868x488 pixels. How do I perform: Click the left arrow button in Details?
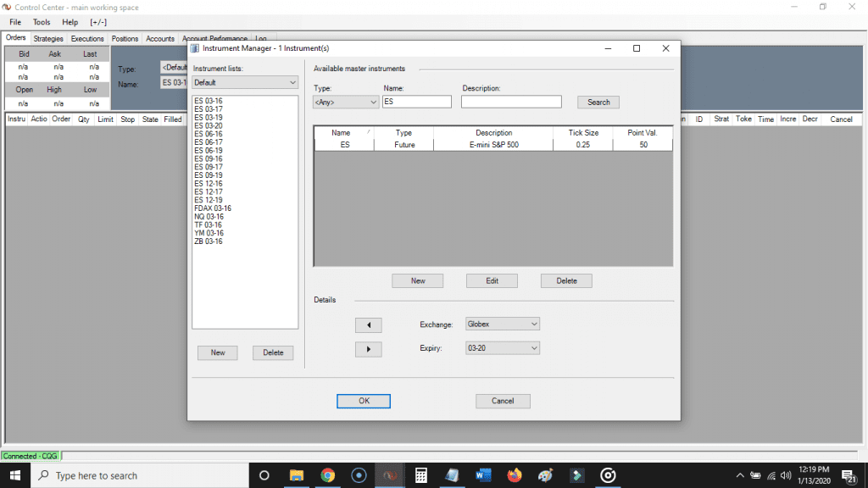click(x=368, y=324)
